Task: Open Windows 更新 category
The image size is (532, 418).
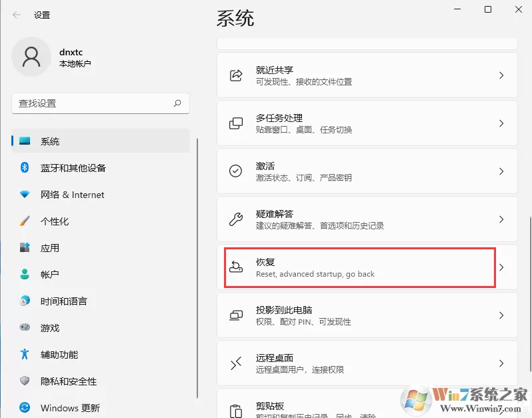Action: coord(101,407)
